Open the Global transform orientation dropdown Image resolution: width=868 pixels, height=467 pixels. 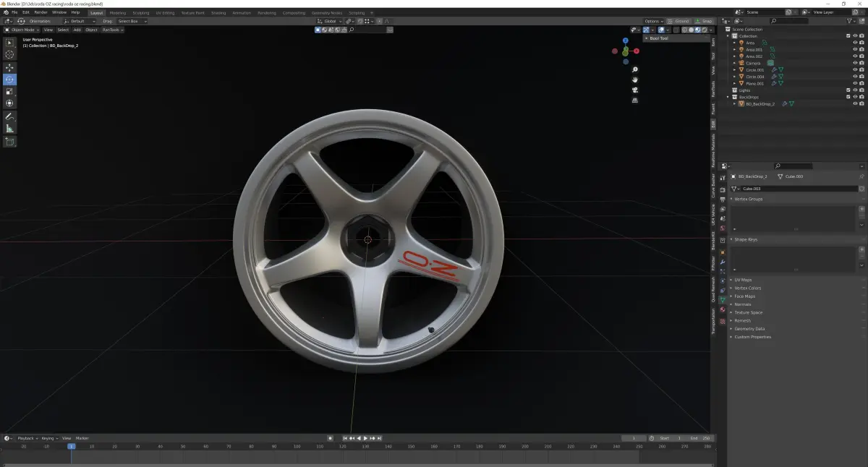tap(331, 21)
